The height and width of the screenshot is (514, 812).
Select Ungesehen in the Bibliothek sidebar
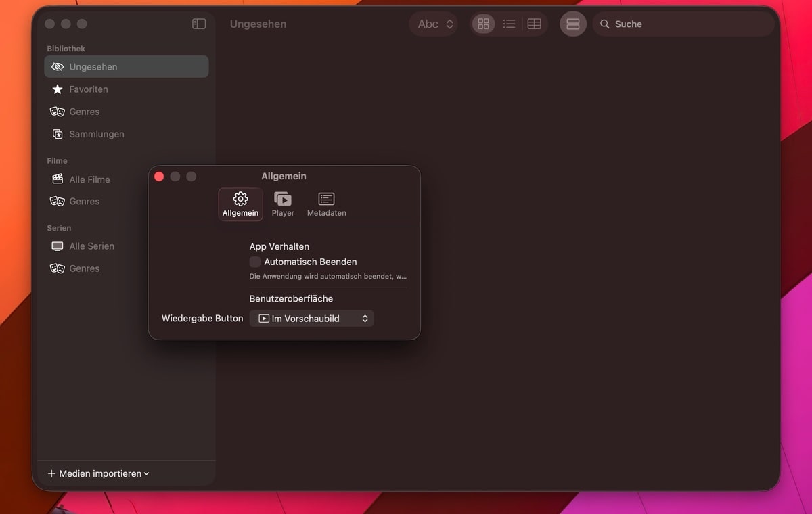point(93,67)
